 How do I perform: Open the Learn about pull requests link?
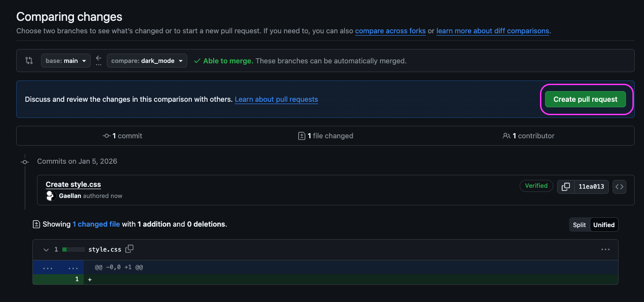276,99
